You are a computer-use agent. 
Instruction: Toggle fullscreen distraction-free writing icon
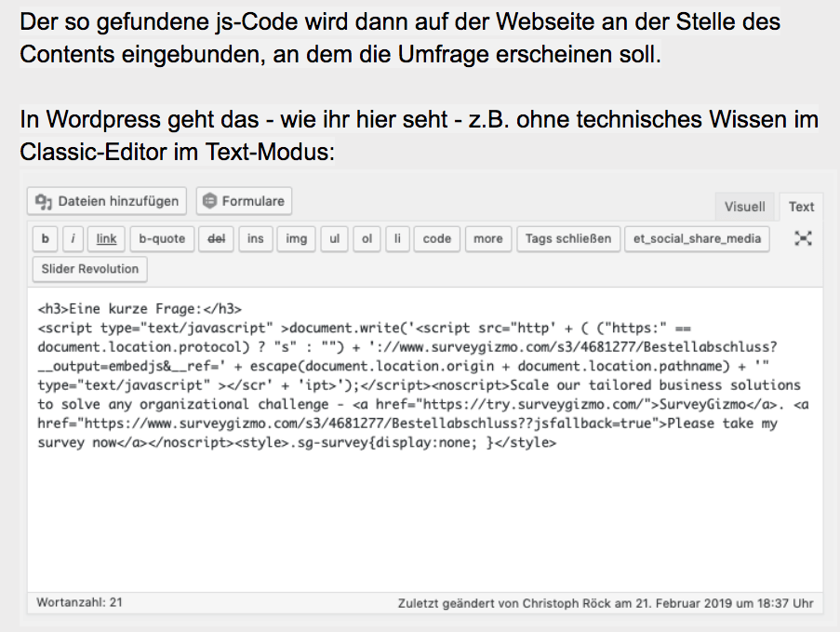[803, 238]
